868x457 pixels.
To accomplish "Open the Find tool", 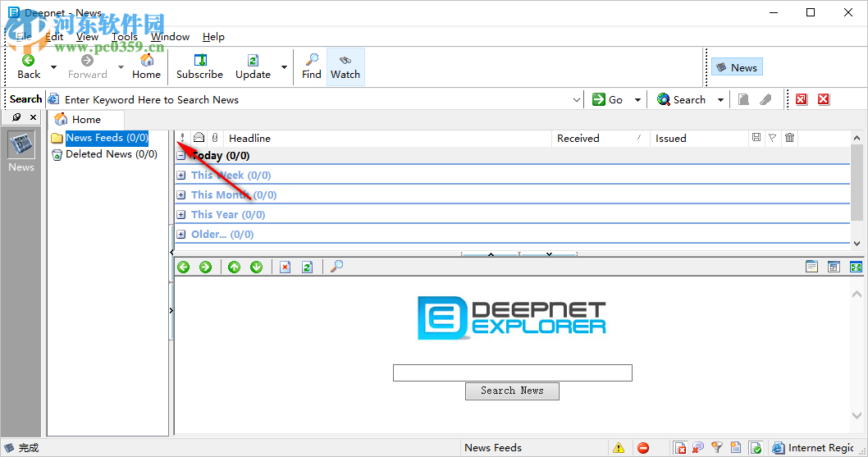I will (x=312, y=66).
